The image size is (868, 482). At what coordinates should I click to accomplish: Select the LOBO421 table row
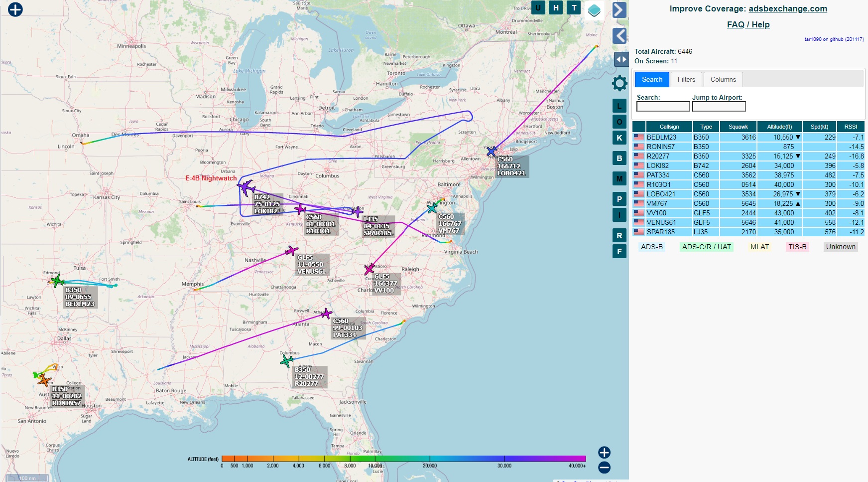pyautogui.click(x=748, y=194)
